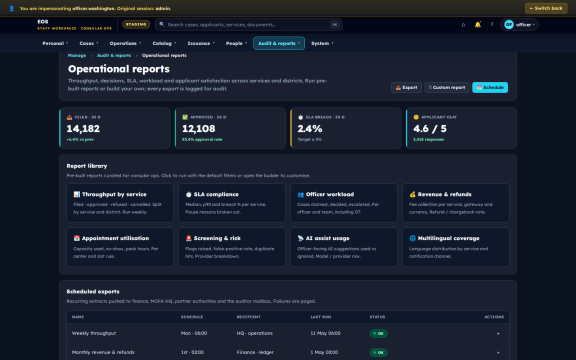Click the Monthly revenue & refunds row name
This screenshot has height=360, width=576.
tap(103, 352)
